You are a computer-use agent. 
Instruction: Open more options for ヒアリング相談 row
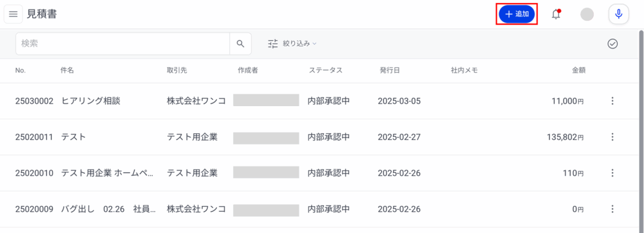(613, 101)
